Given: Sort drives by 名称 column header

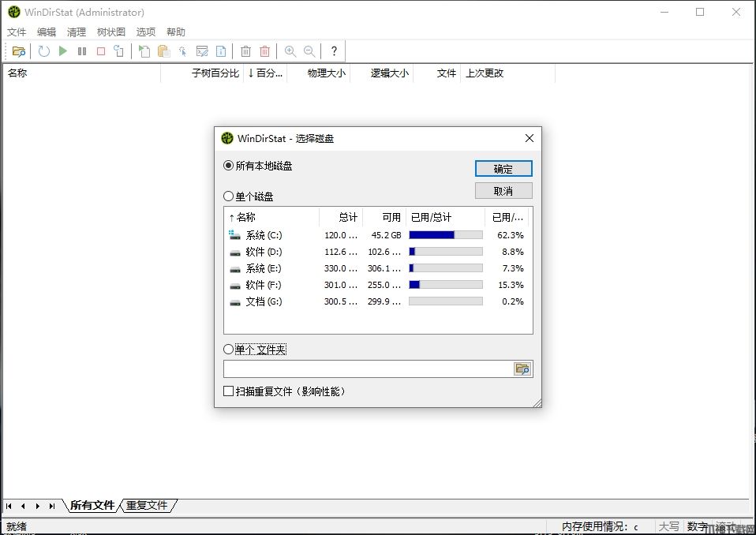Looking at the screenshot, I should pos(271,217).
